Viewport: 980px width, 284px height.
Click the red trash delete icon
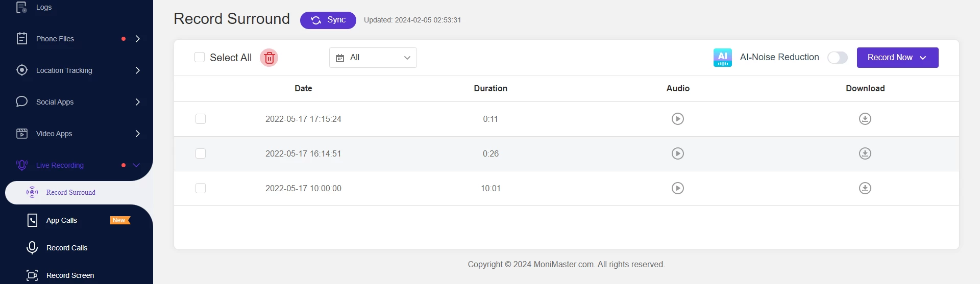pos(269,58)
